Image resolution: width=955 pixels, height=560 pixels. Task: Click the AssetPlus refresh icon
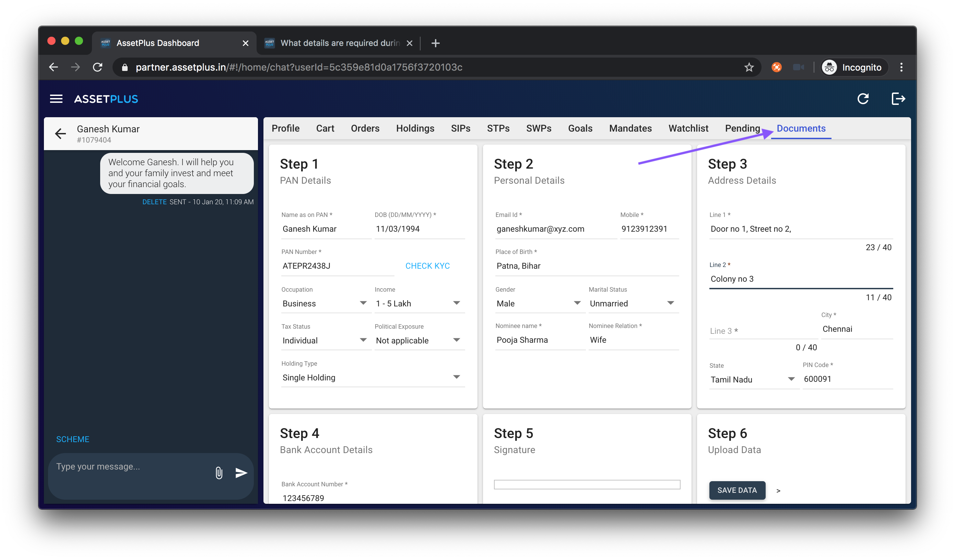(x=863, y=99)
